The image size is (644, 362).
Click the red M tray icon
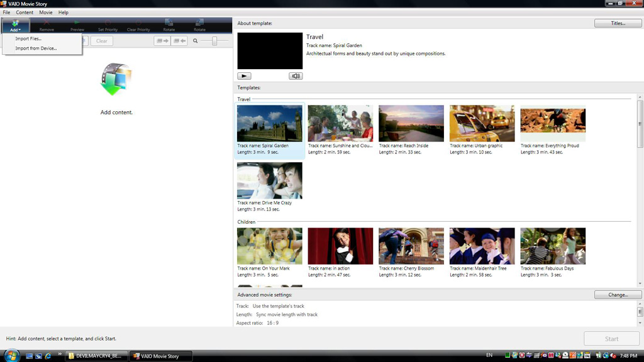[551, 356]
